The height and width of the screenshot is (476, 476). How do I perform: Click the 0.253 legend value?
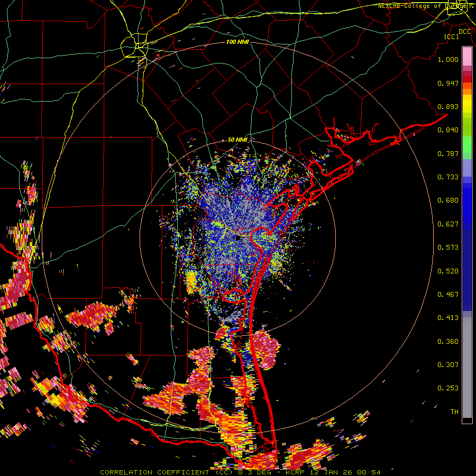tap(448, 388)
